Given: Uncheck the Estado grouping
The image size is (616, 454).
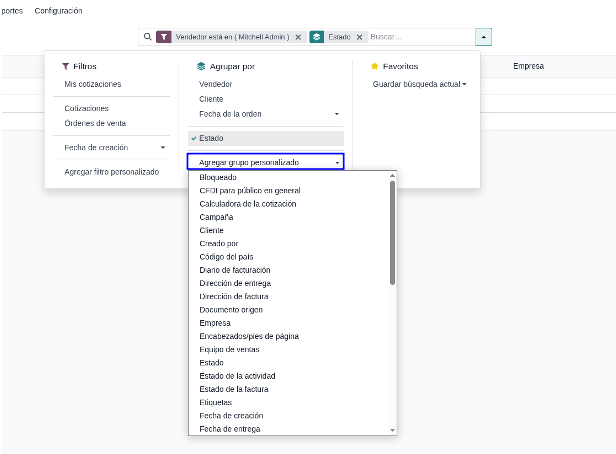Looking at the screenshot, I should pyautogui.click(x=266, y=138).
